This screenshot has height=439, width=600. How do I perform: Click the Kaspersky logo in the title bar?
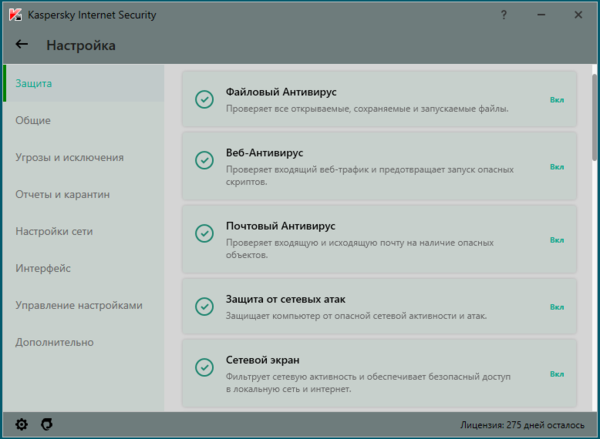[x=14, y=15]
